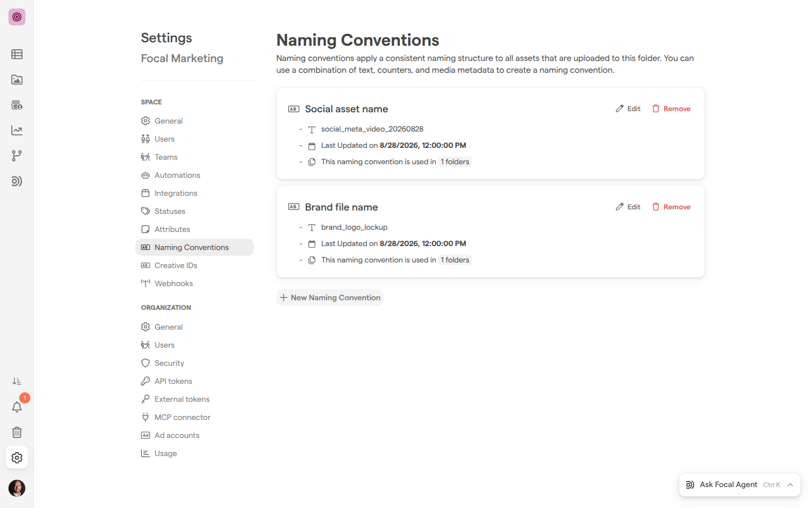Open Automations settings
Screen dimensions: 812x508
click(x=195, y=175)
